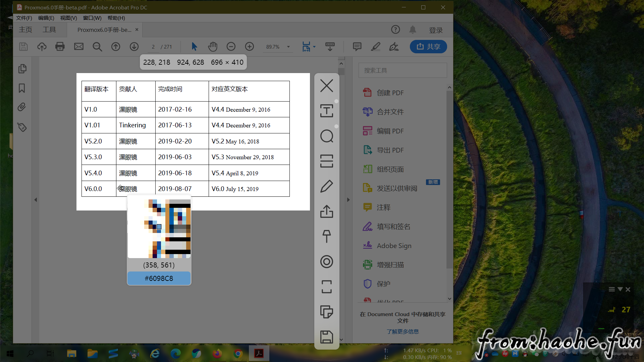This screenshot has width=644, height=362.
Task: Expand the fit page options dropdown arrow
Action: pyautogui.click(x=314, y=47)
